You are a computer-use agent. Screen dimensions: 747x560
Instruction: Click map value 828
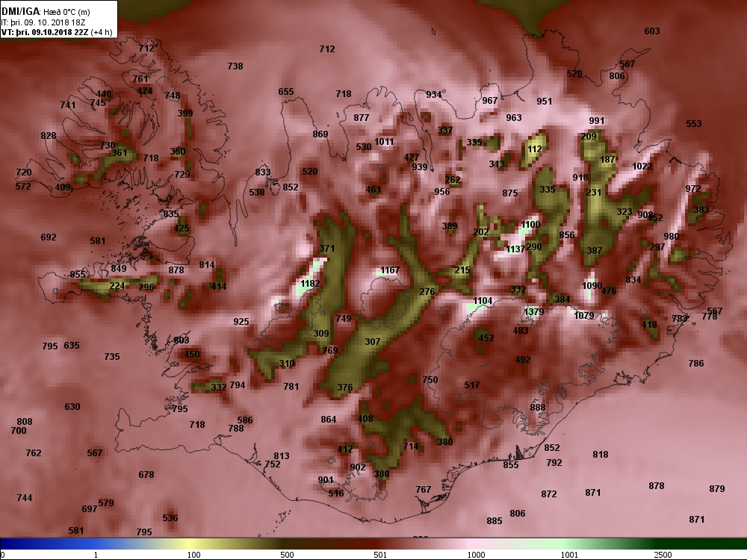[48, 136]
